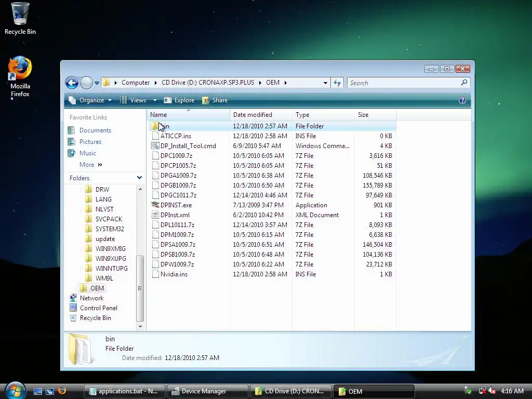The height and width of the screenshot is (399, 532).
Task: Go back with the Explorer back arrow
Action: point(72,83)
